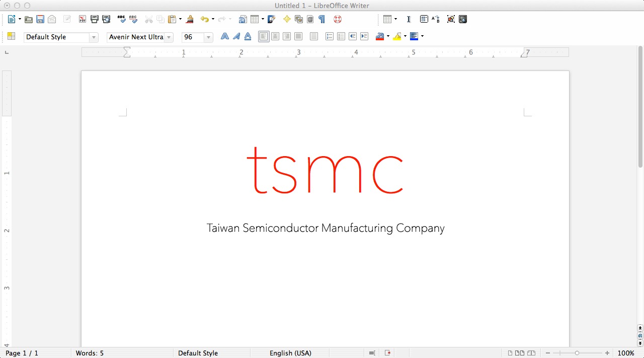Increase the paragraph indent
This screenshot has width=644, height=358.
[x=364, y=36]
